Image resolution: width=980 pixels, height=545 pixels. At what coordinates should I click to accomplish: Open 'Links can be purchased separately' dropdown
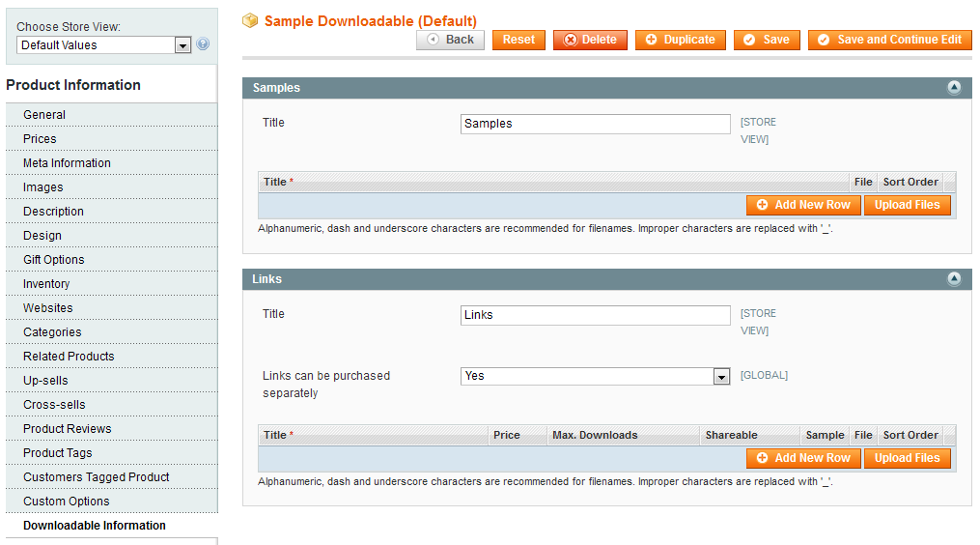coord(595,376)
